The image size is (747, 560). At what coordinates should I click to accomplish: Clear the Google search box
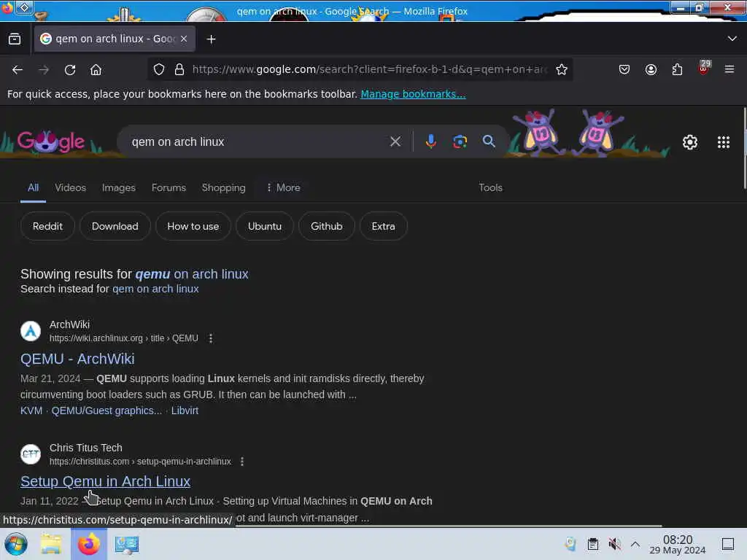click(x=395, y=141)
